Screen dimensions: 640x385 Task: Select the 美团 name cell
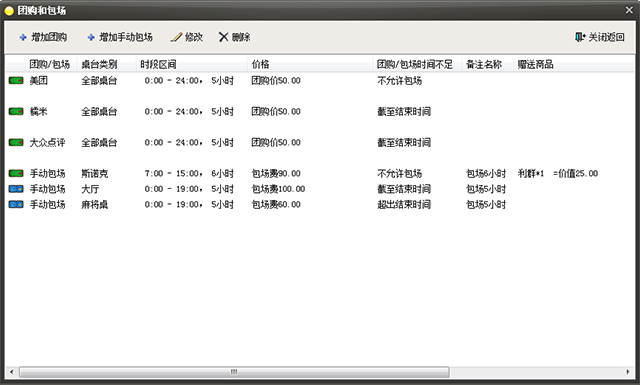[x=39, y=81]
